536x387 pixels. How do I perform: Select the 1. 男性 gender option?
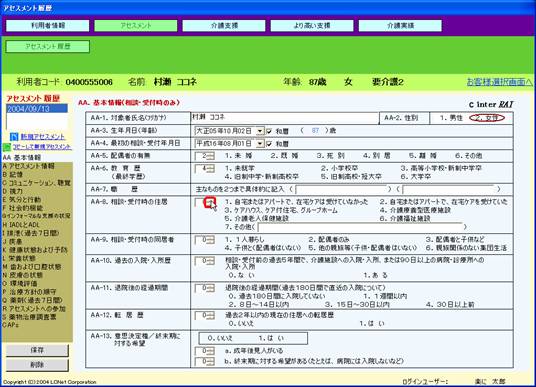451,118
